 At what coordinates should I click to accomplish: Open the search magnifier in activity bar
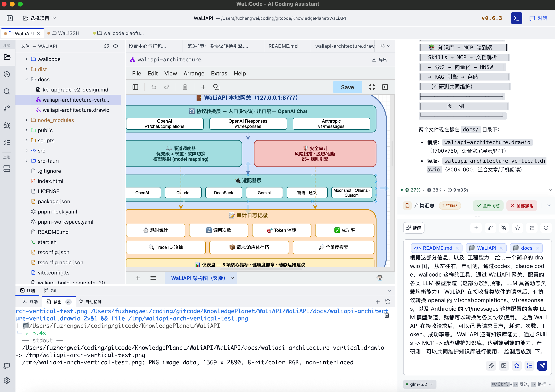click(7, 91)
